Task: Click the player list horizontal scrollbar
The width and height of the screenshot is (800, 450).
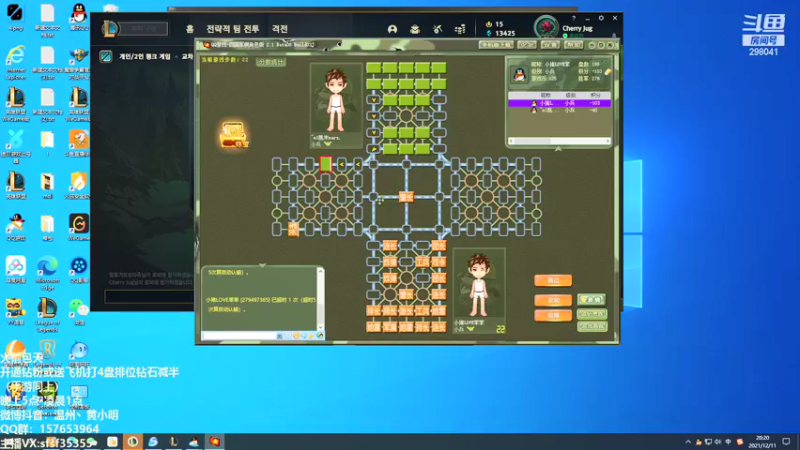Action: tap(559, 141)
